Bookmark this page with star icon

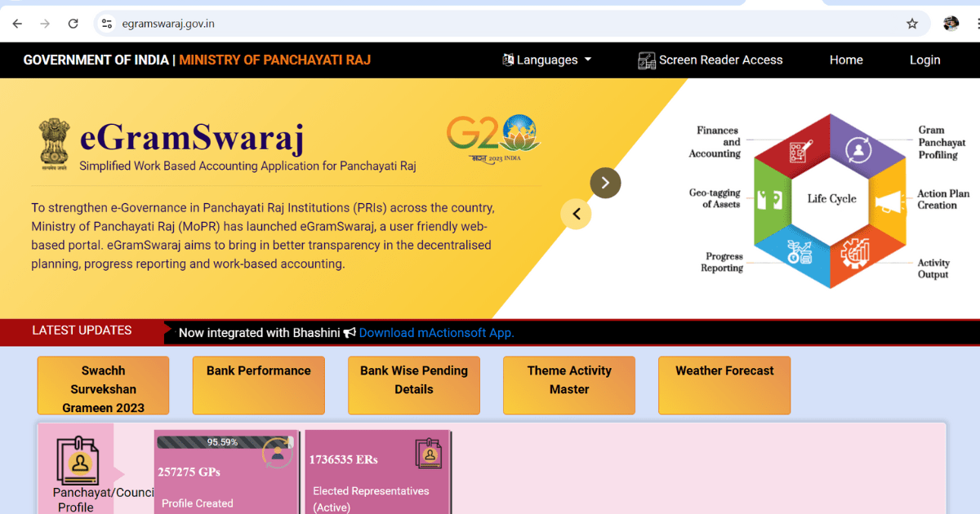pyautogui.click(x=912, y=24)
